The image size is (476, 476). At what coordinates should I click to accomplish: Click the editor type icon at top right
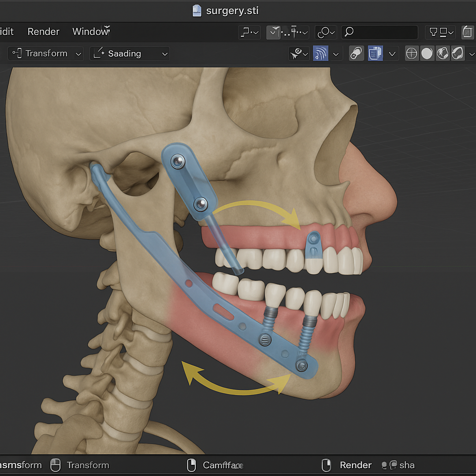coord(468,32)
